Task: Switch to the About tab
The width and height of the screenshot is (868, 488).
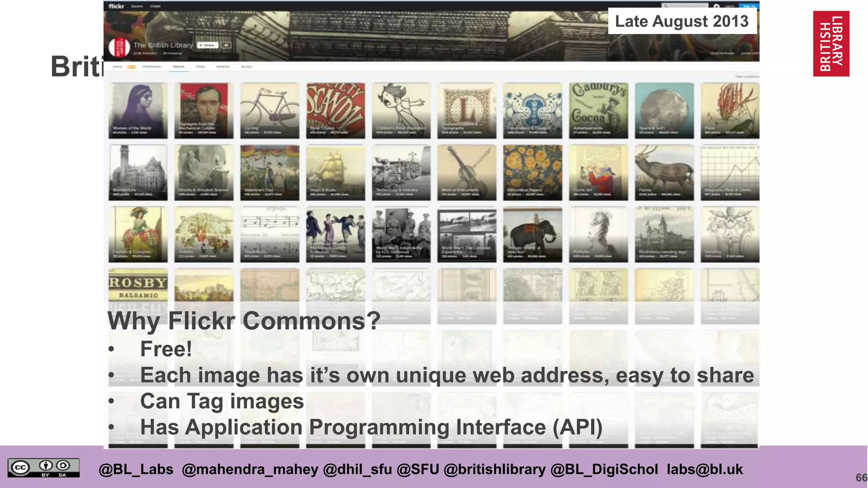Action: click(117, 67)
